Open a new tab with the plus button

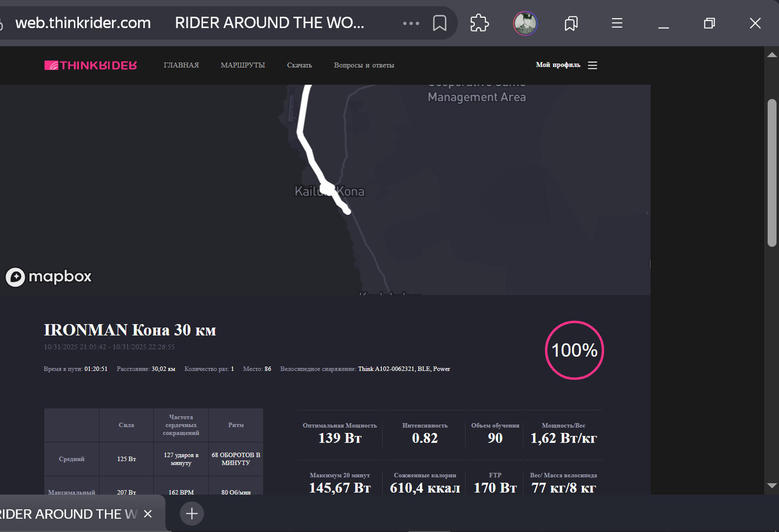coord(192,514)
